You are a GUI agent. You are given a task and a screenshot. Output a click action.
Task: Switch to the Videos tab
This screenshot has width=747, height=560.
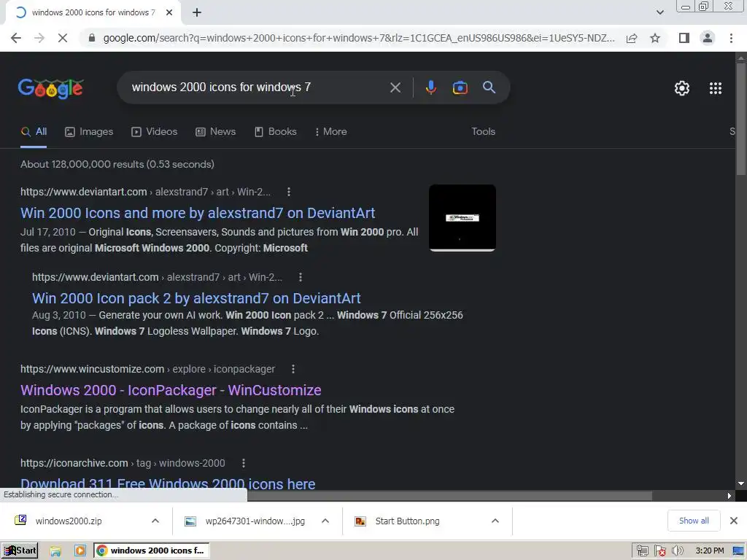(x=155, y=132)
